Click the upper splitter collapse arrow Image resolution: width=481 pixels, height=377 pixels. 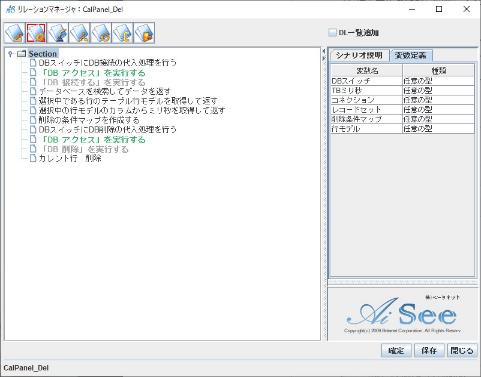click(324, 51)
